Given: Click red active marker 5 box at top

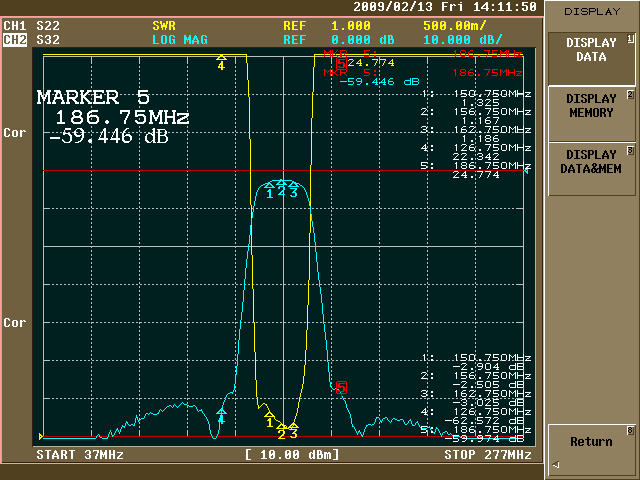Looking at the screenshot, I should [341, 62].
